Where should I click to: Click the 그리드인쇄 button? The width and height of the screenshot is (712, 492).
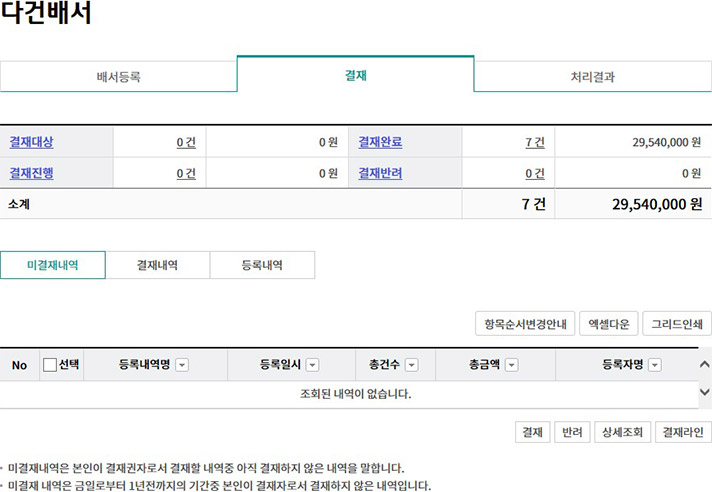click(676, 324)
